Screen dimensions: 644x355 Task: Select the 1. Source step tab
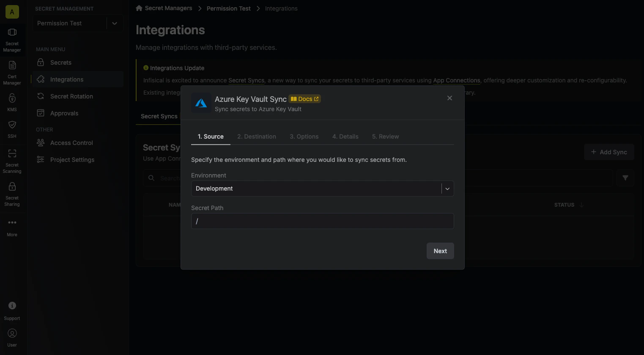coord(211,137)
